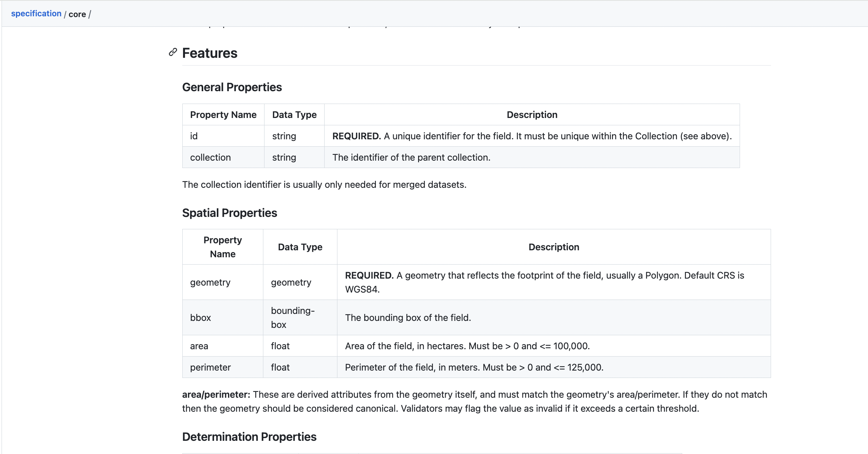Select the collection row in the table
868x454 pixels.
[210, 157]
